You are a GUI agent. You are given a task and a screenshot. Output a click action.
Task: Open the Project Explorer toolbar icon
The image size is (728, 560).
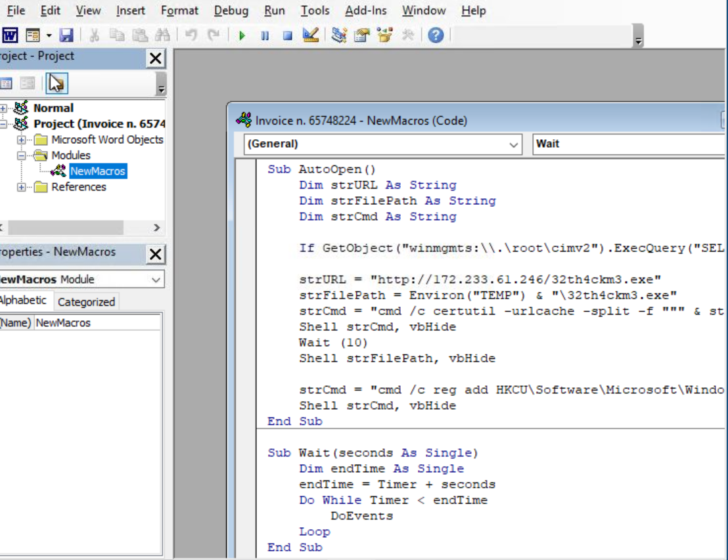click(x=339, y=35)
